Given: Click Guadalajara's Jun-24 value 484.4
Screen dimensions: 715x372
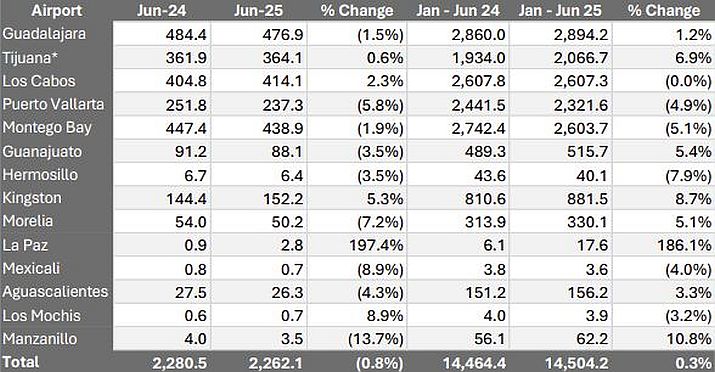Looking at the screenshot, I should [186, 35].
